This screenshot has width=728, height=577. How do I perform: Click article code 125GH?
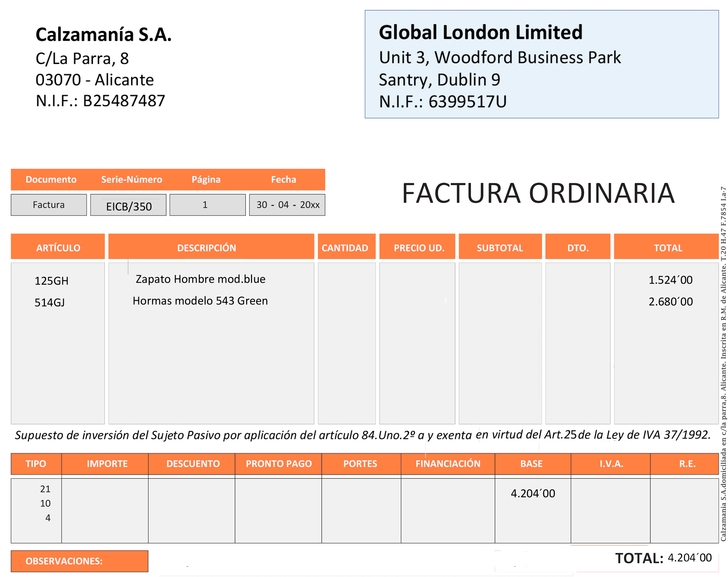pos(51,281)
